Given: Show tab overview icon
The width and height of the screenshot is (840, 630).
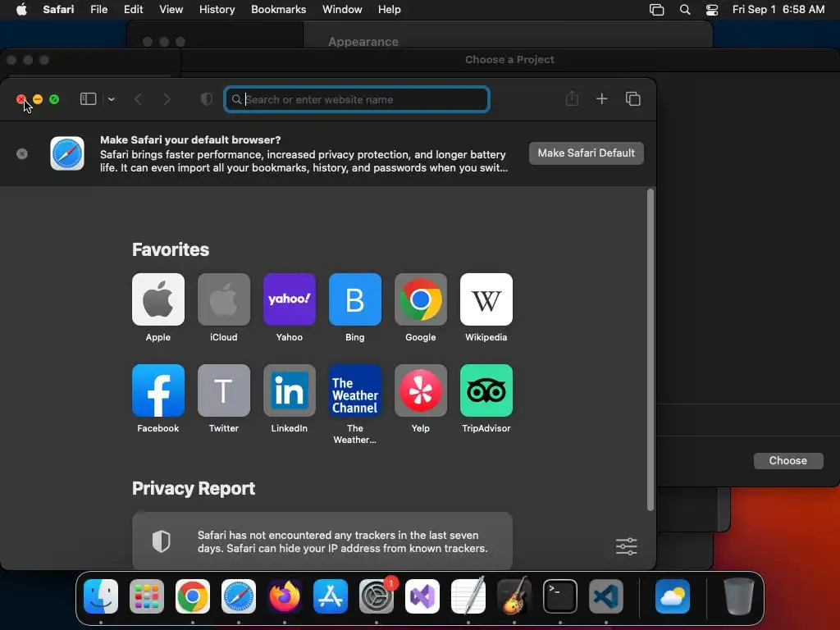Looking at the screenshot, I should [632, 98].
